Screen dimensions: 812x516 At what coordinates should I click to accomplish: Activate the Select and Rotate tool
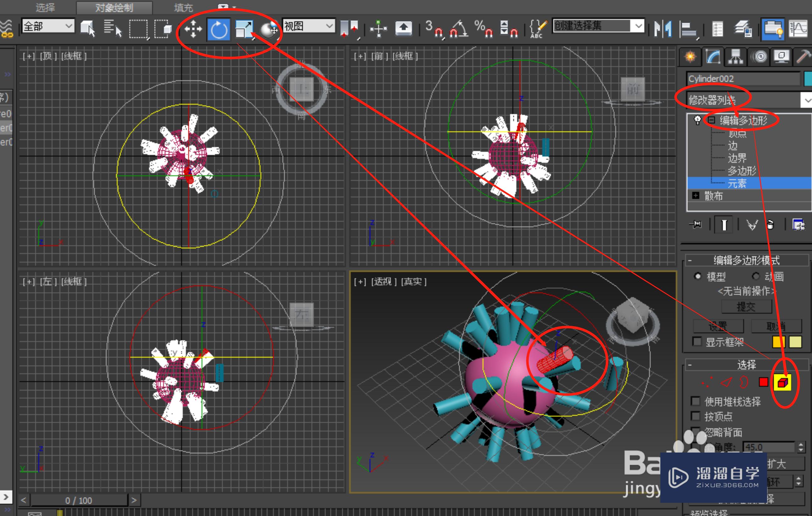(219, 29)
